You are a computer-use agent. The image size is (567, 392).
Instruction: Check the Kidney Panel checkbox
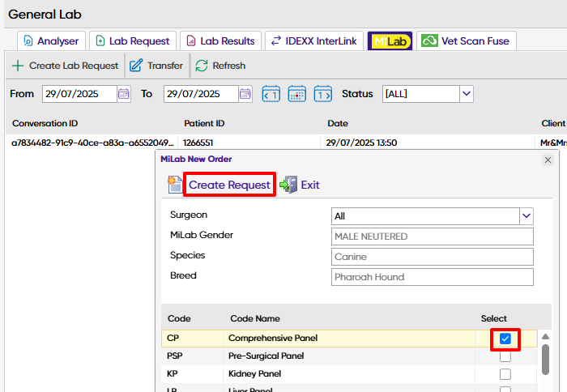(505, 374)
